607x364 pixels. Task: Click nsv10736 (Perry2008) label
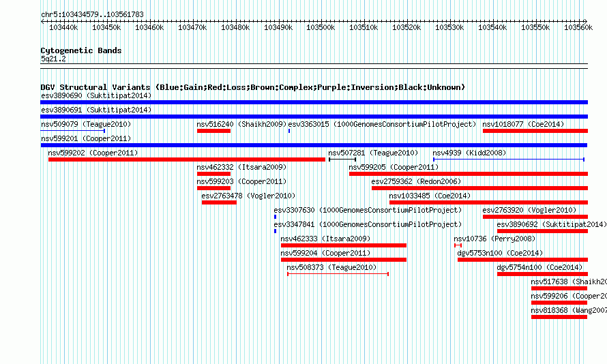pos(494,239)
